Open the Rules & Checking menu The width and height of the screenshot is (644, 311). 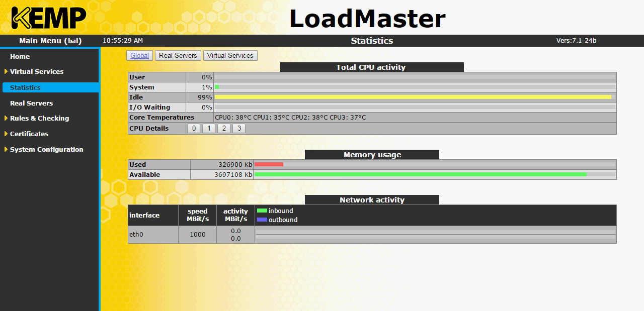39,118
